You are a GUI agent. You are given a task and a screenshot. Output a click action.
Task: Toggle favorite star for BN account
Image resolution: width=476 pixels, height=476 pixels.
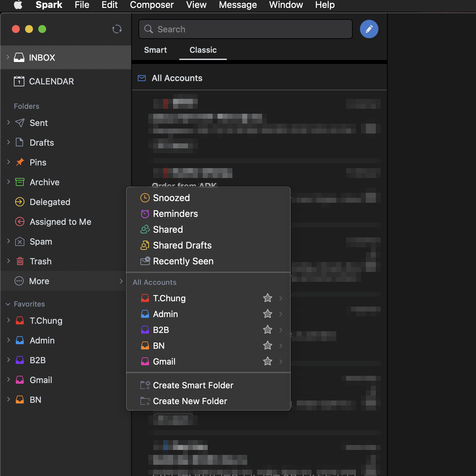point(268,345)
